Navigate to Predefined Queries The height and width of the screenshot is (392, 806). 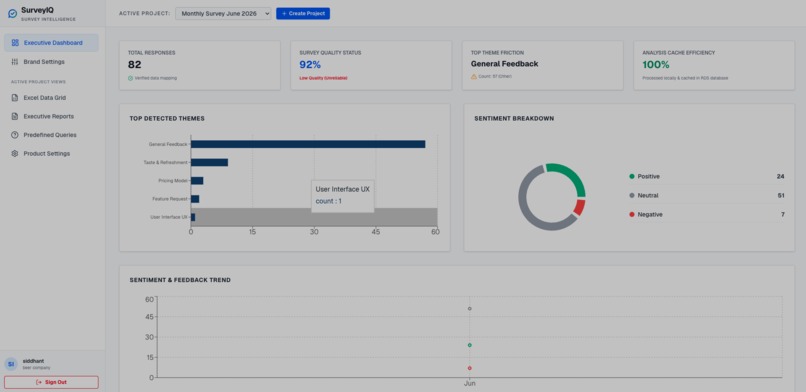point(51,135)
